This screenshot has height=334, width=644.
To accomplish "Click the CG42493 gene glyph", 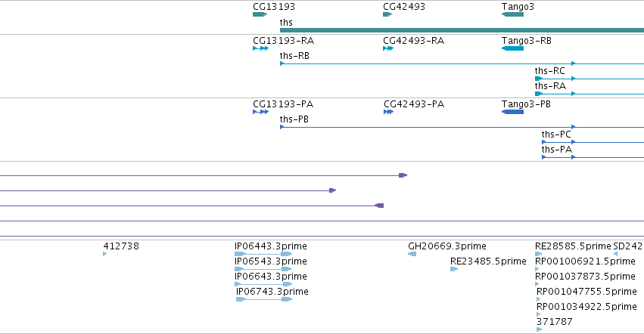I will click(x=387, y=14).
